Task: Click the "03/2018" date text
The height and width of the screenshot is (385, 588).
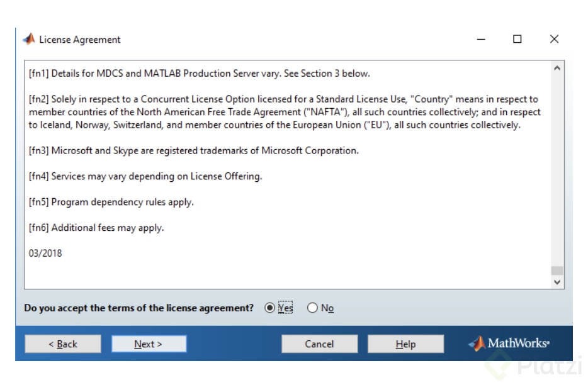Action: [x=45, y=254]
